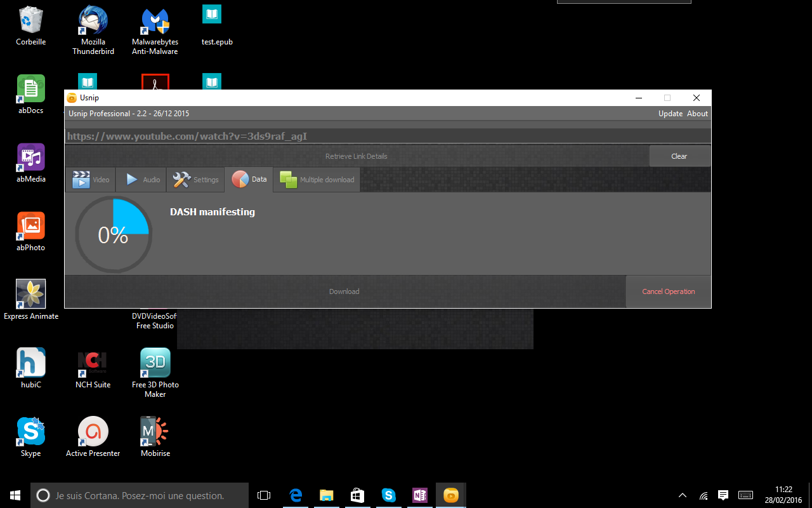Viewport: 812px width, 508px height.
Task: Open the network Wi-Fi tray icon
Action: (x=703, y=495)
